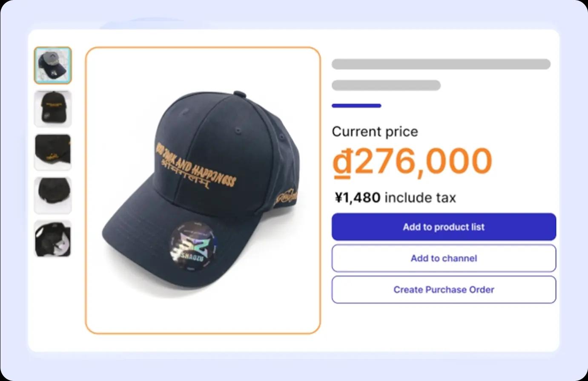Click the holographic SHAOZU sticker on brim
Screen dimensions: 588x381
click(x=193, y=246)
